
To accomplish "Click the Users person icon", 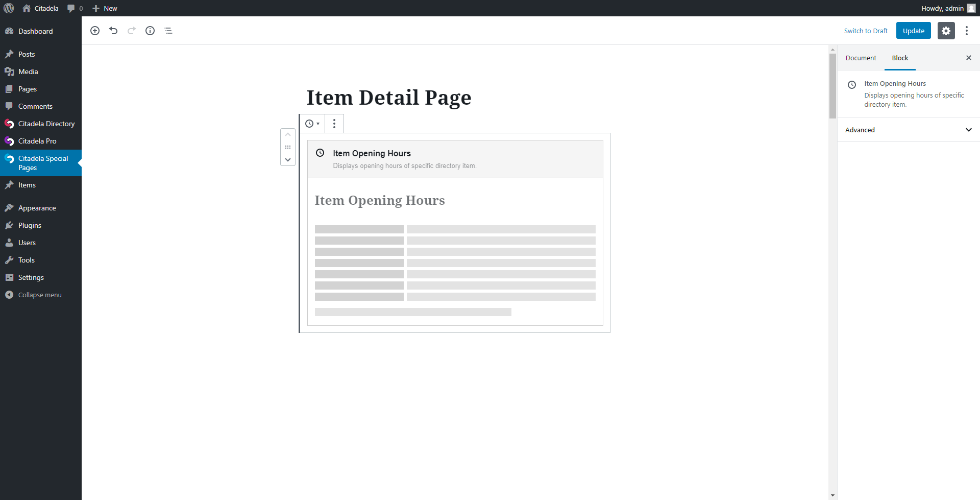I will 9,243.
